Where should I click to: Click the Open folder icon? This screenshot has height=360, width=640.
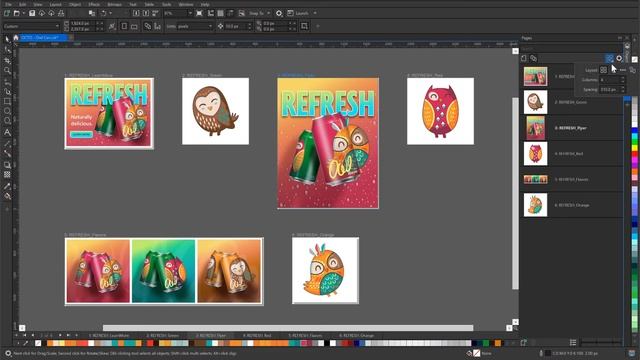pyautogui.click(x=17, y=13)
